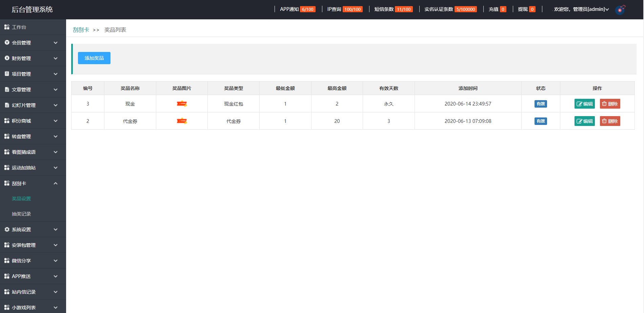Open APP通知 6/100 in header
The image size is (644, 313).
click(298, 9)
